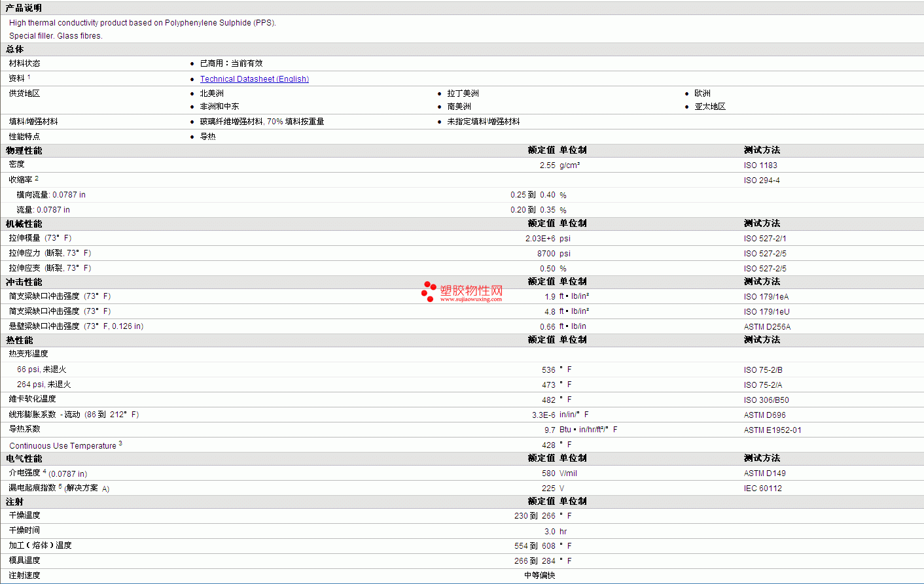The height and width of the screenshot is (584, 924).
Task: Click the 已商用：当前有效 status value
Action: (231, 63)
